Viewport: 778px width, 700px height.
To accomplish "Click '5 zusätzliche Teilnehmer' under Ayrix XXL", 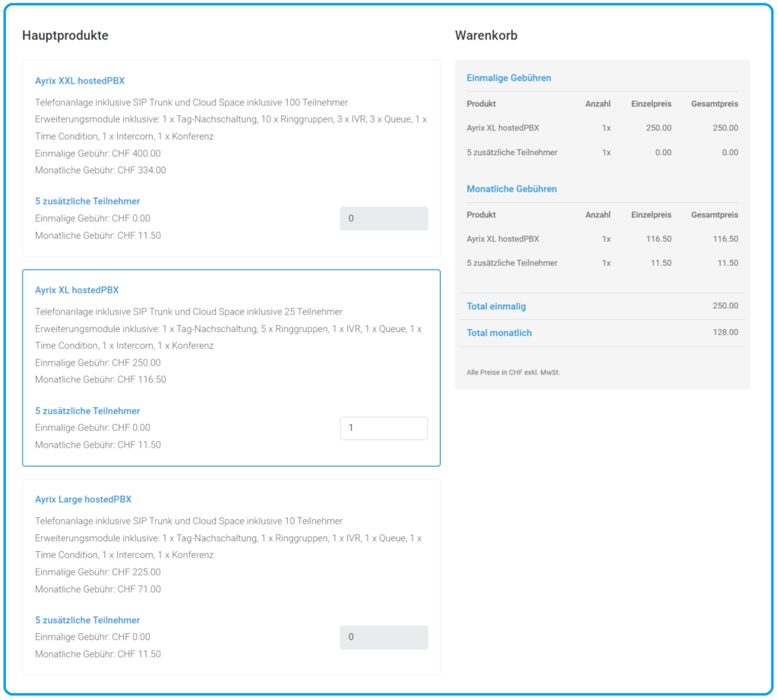I will [x=87, y=201].
